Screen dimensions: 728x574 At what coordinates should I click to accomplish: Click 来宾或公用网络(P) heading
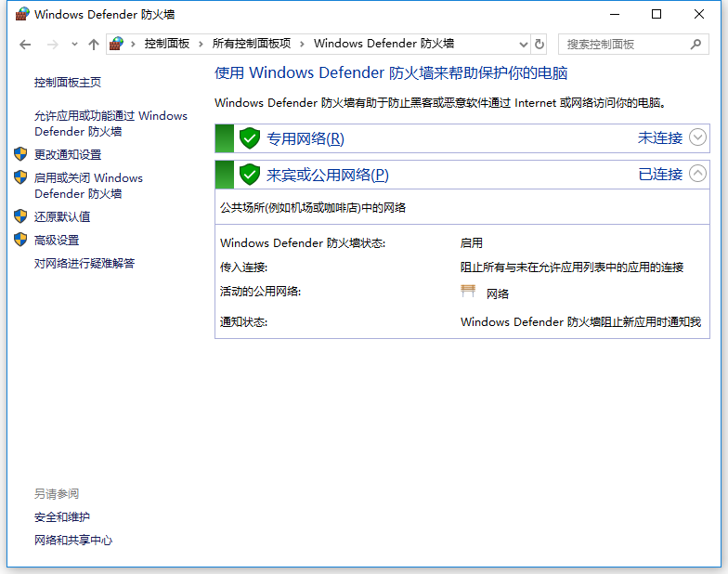point(327,175)
